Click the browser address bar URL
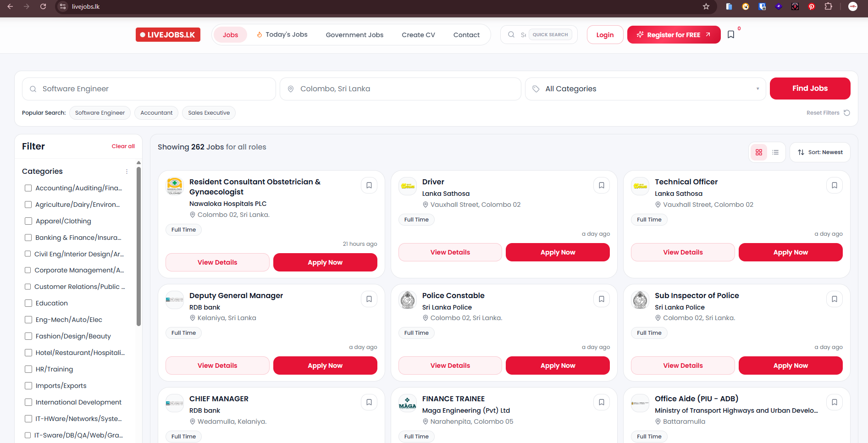This screenshot has width=868, height=443. pyautogui.click(x=86, y=6)
